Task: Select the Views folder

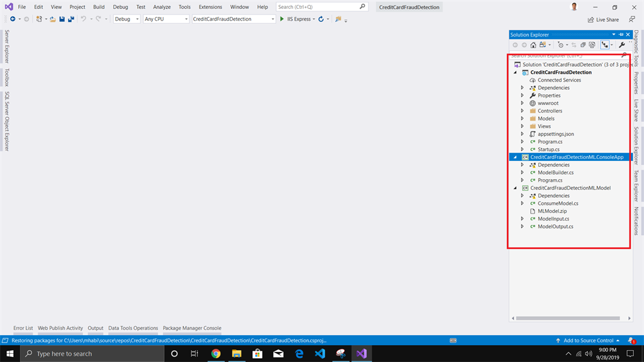Action: point(544,126)
